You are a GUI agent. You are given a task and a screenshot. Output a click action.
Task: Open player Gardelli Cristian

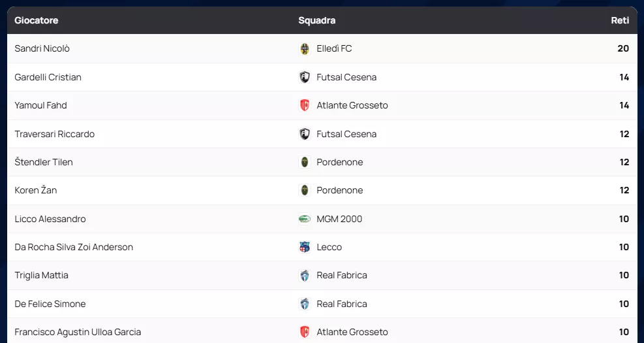[x=48, y=77]
